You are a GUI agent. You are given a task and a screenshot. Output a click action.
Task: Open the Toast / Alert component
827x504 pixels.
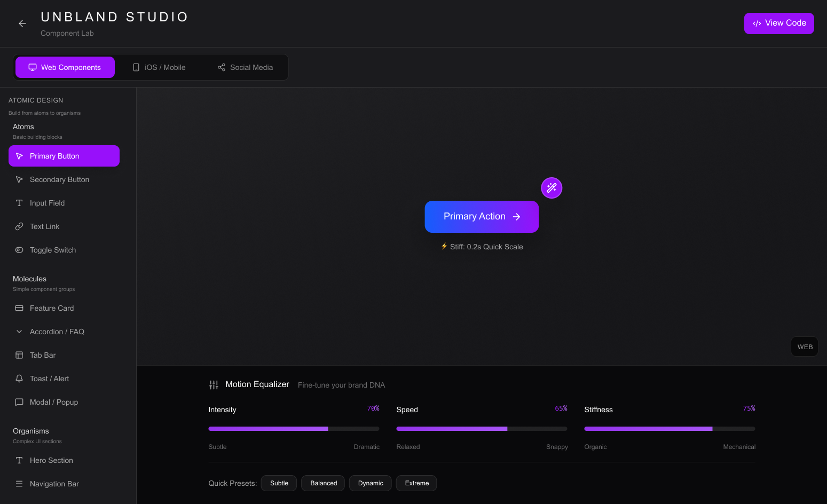pyautogui.click(x=64, y=379)
